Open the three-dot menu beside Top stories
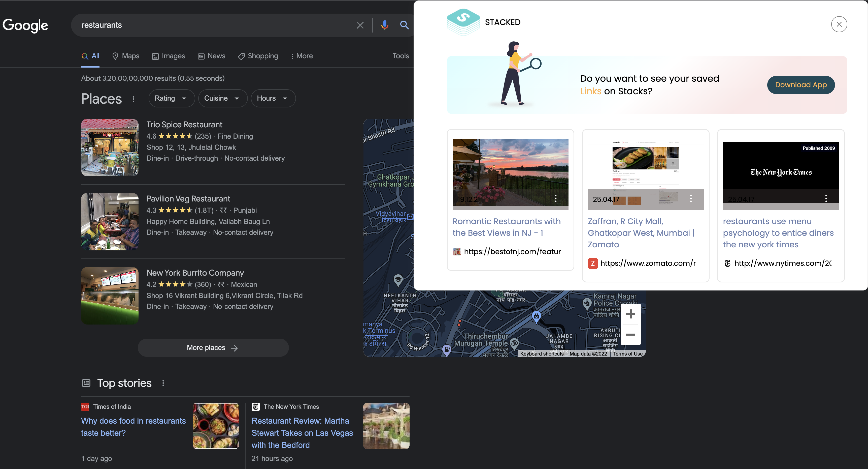The height and width of the screenshot is (469, 868). (x=163, y=383)
